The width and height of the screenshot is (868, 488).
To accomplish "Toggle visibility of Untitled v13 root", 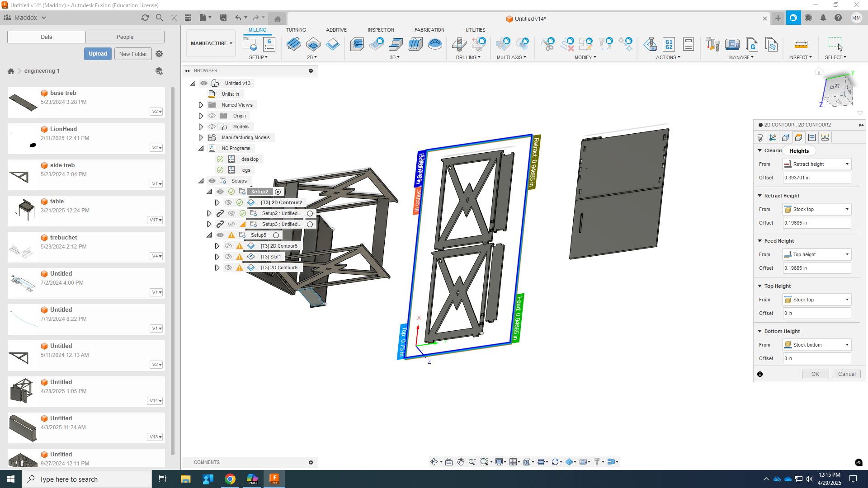I will 204,83.
